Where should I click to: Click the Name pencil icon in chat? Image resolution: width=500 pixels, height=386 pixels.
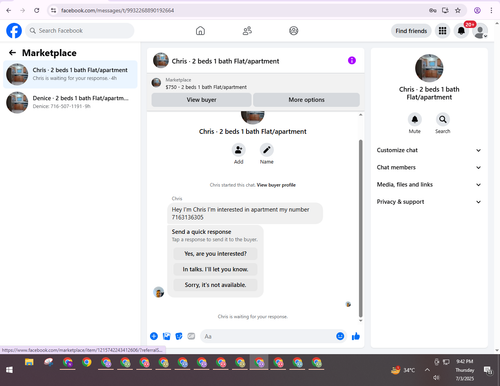pyautogui.click(x=267, y=150)
